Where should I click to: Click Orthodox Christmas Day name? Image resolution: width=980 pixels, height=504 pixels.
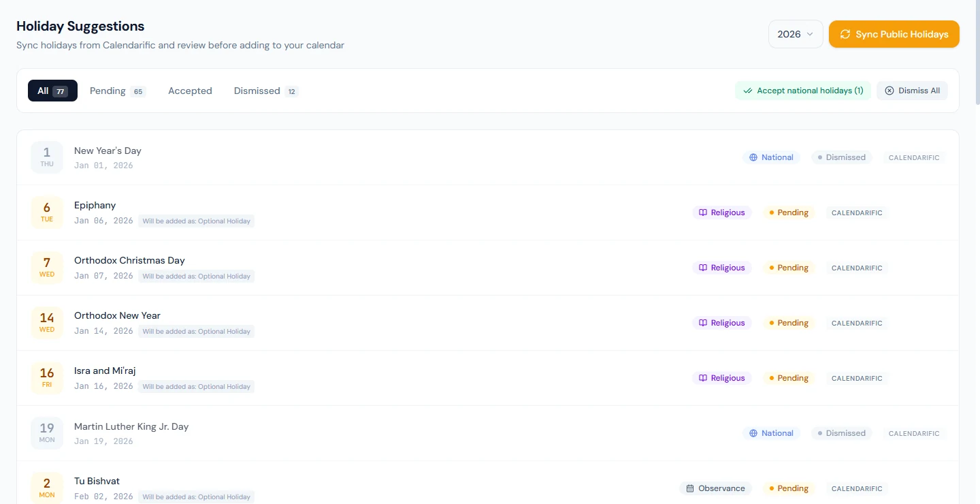pyautogui.click(x=129, y=260)
